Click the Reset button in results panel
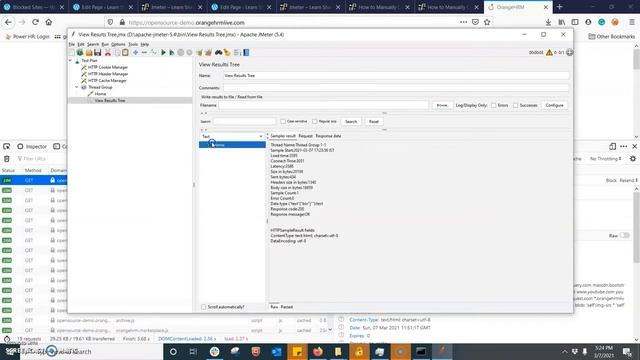The height and width of the screenshot is (360, 640). [x=373, y=122]
